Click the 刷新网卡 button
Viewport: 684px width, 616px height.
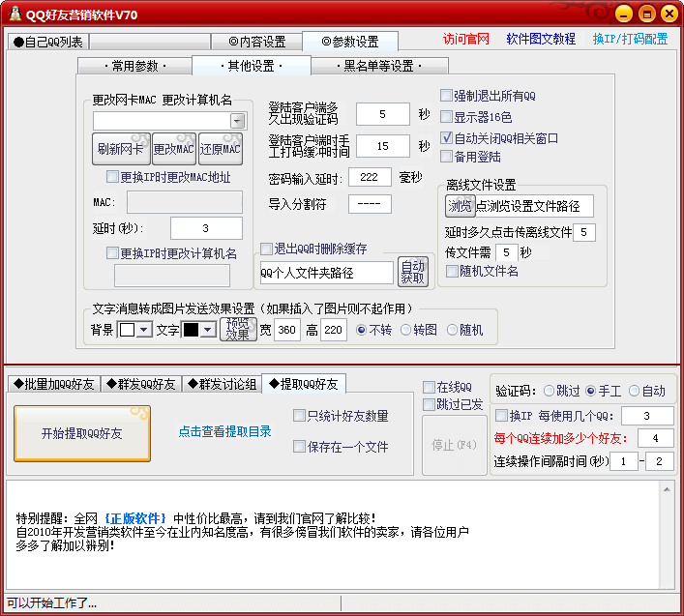pyautogui.click(x=121, y=149)
